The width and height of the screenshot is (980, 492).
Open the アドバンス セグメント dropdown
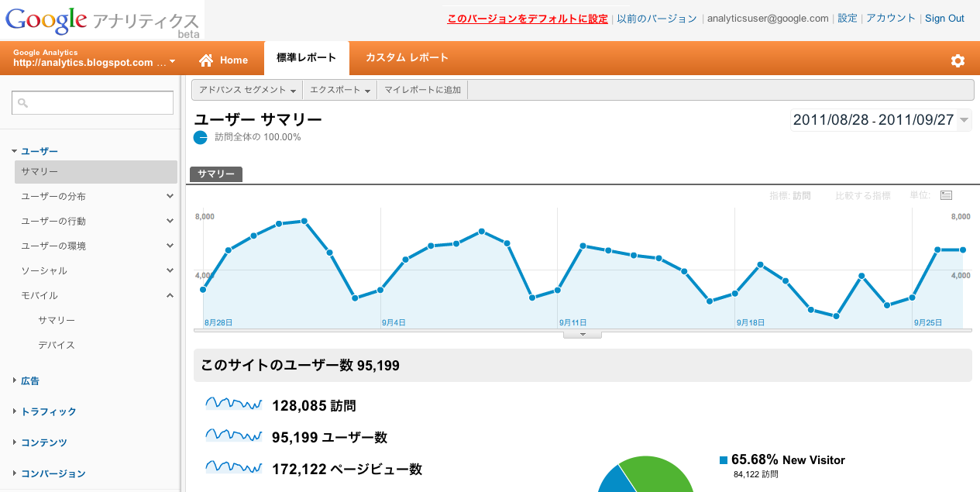(x=246, y=91)
